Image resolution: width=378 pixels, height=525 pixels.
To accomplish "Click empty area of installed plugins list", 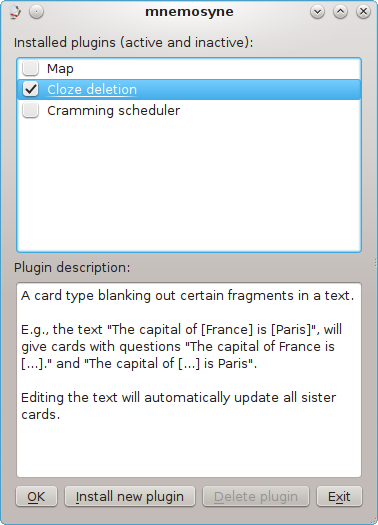I will click(x=189, y=186).
